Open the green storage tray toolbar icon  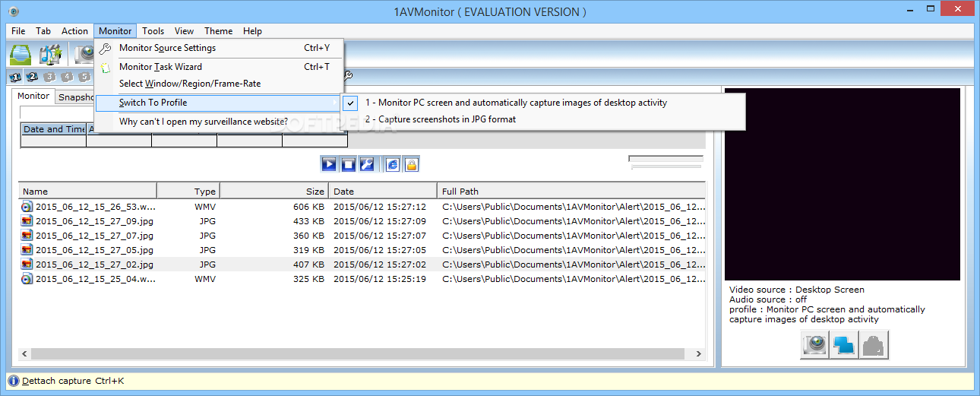pyautogui.click(x=21, y=54)
